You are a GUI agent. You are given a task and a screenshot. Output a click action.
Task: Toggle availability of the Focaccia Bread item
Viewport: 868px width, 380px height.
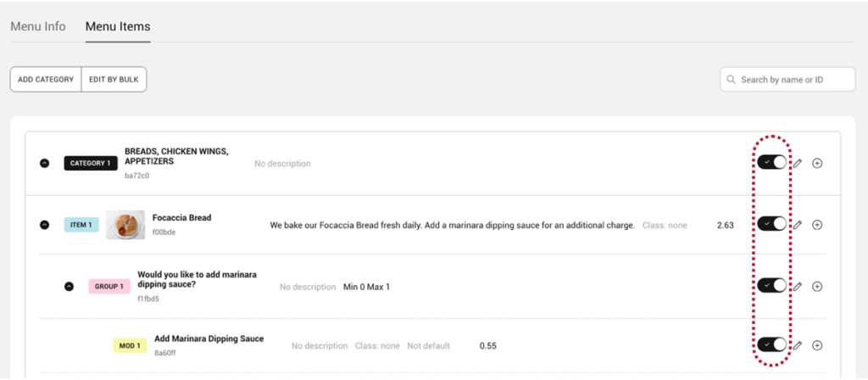point(771,224)
